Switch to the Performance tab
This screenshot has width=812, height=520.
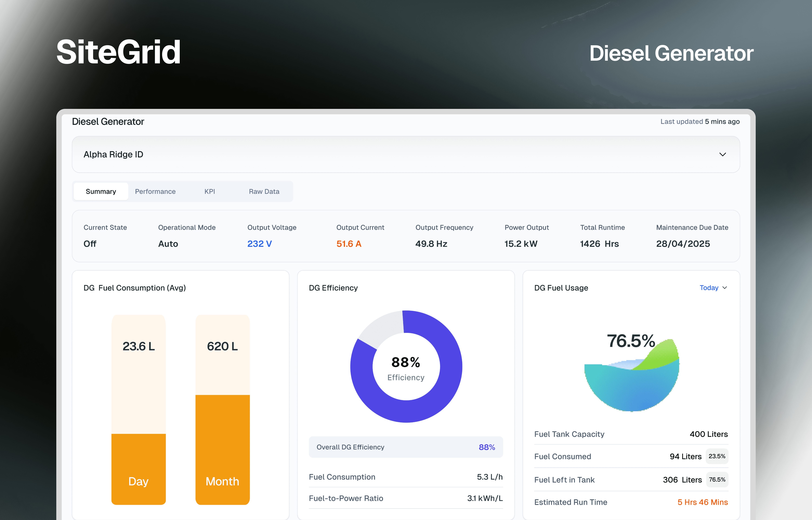tap(155, 191)
